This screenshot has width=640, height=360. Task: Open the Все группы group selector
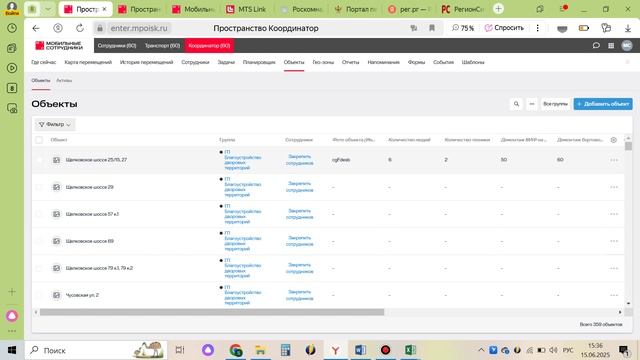[x=555, y=104]
